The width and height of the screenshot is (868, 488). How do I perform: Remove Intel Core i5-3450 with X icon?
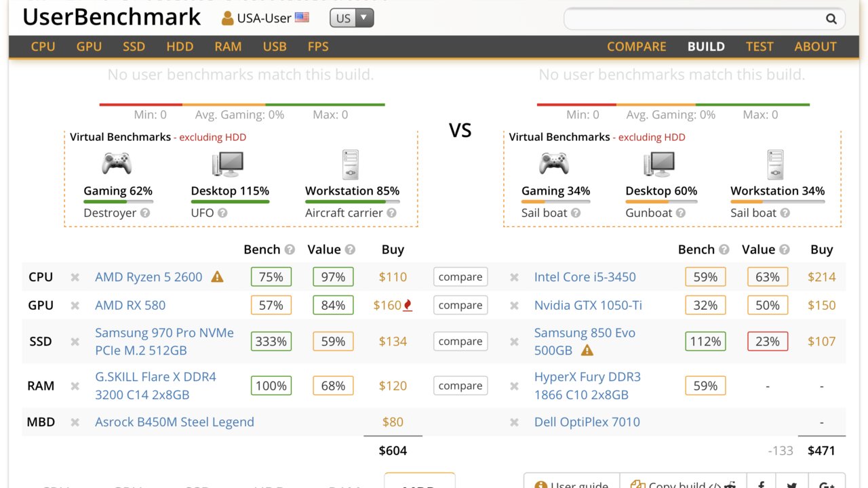point(515,277)
